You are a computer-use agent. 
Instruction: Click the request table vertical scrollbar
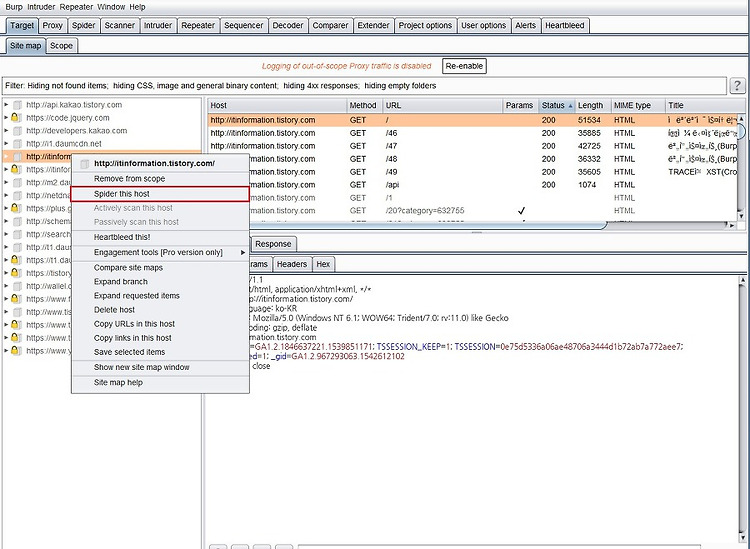coord(741,167)
